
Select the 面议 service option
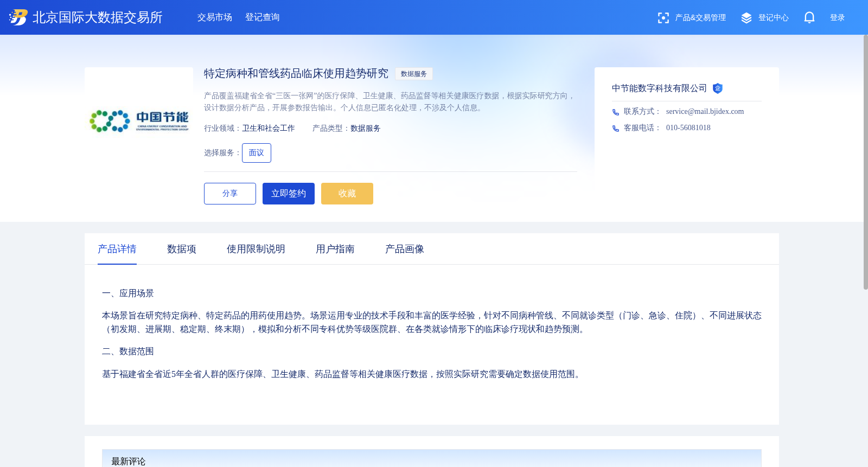click(257, 153)
